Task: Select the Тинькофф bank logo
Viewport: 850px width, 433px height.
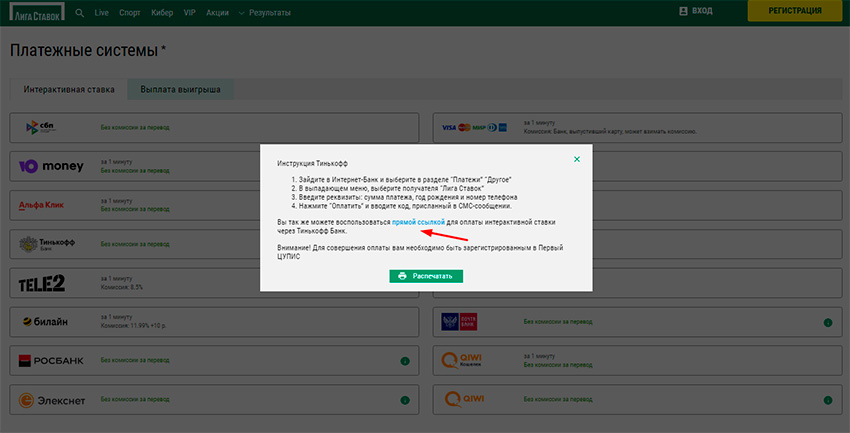Action: (47, 244)
